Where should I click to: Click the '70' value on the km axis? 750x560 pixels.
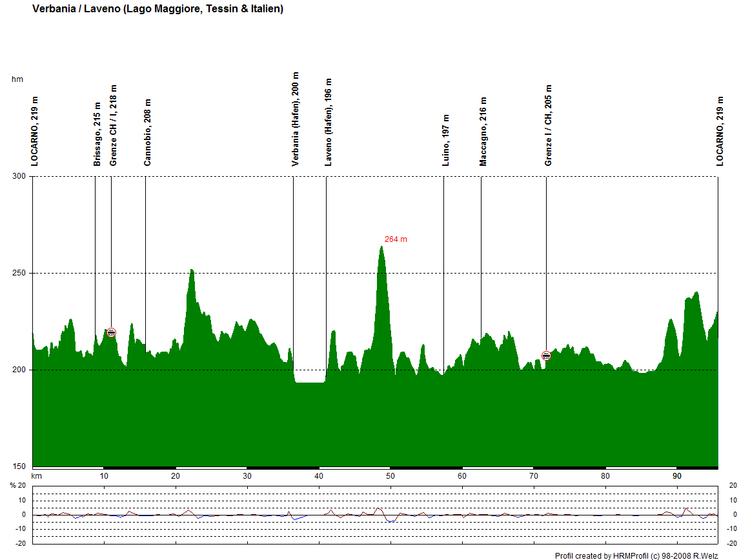(x=533, y=476)
